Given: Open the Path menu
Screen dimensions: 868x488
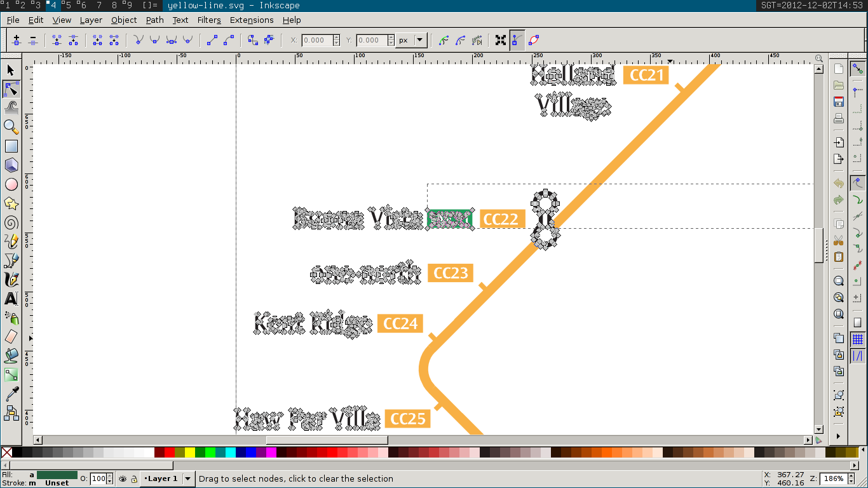Looking at the screenshot, I should point(154,20).
